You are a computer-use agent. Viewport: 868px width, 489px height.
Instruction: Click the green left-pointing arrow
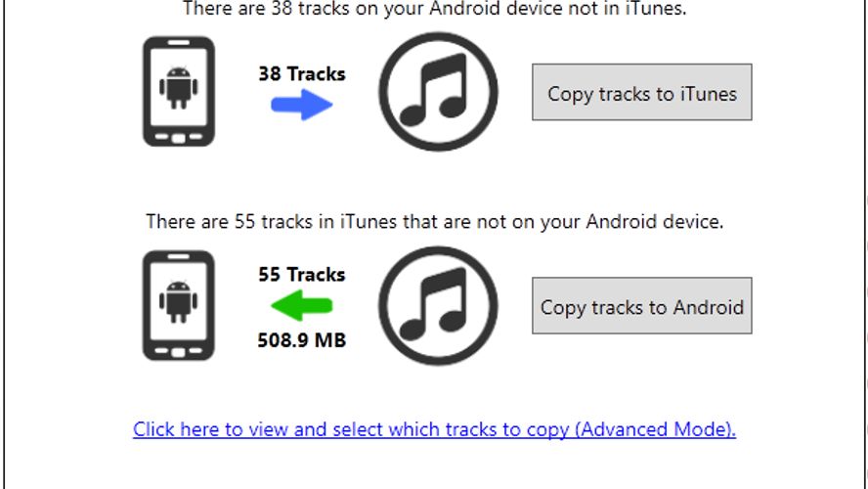[x=302, y=306]
